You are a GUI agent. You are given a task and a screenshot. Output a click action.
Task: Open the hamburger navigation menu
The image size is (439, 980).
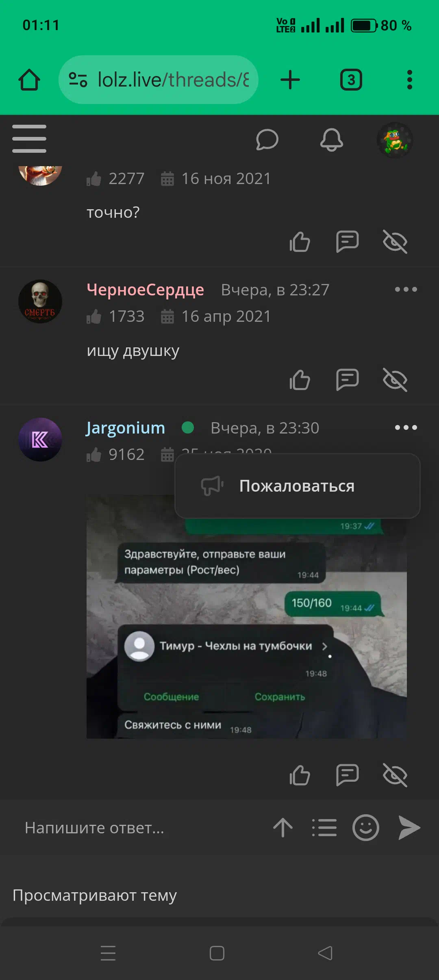tap(29, 139)
